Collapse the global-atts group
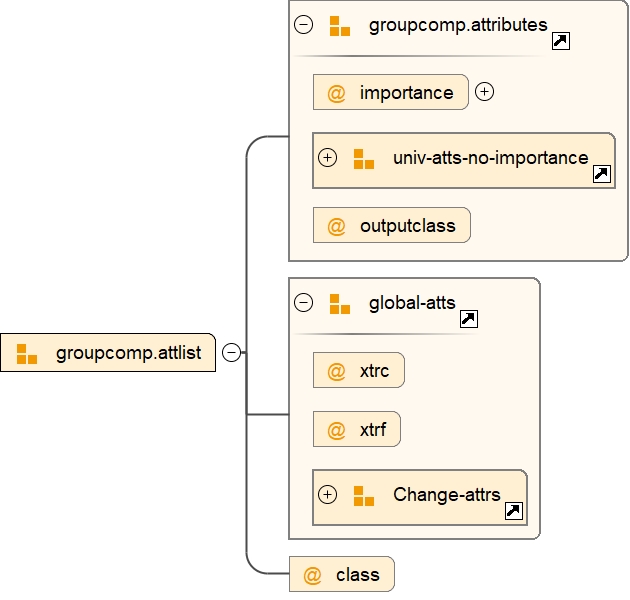Viewport: 630px width, 600px height. (303, 302)
